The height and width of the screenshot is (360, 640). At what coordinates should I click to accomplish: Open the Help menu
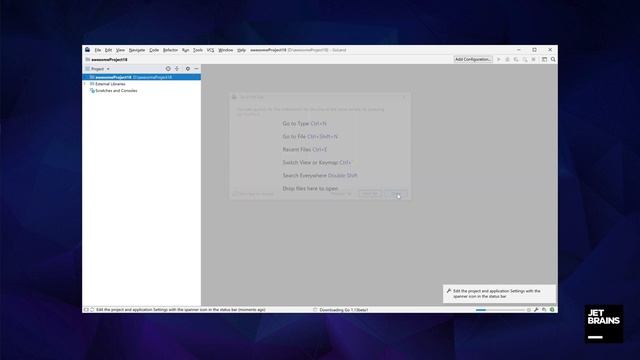click(x=241, y=50)
